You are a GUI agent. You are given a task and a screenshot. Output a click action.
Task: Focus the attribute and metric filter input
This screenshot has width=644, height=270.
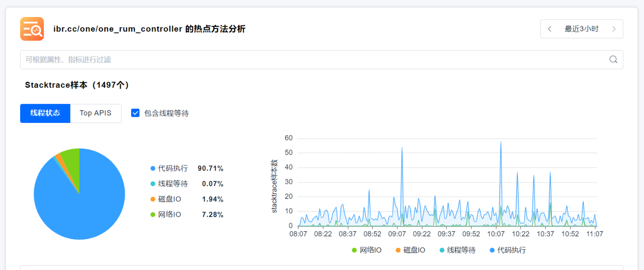313,60
